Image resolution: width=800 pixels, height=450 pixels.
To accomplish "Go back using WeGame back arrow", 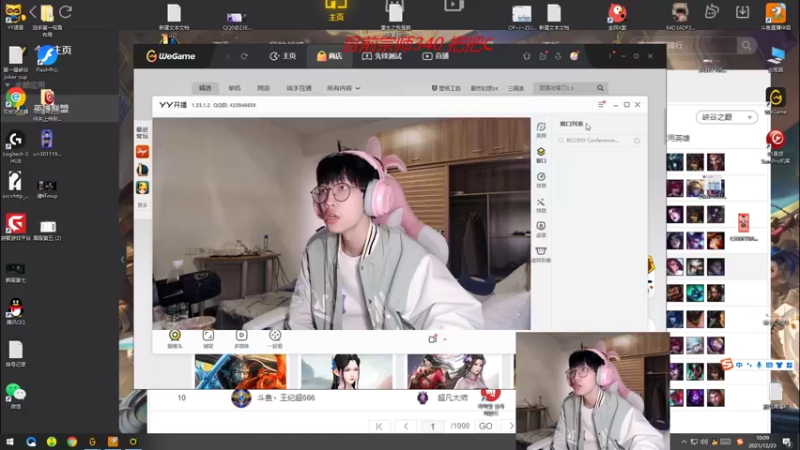I will coord(229,56).
